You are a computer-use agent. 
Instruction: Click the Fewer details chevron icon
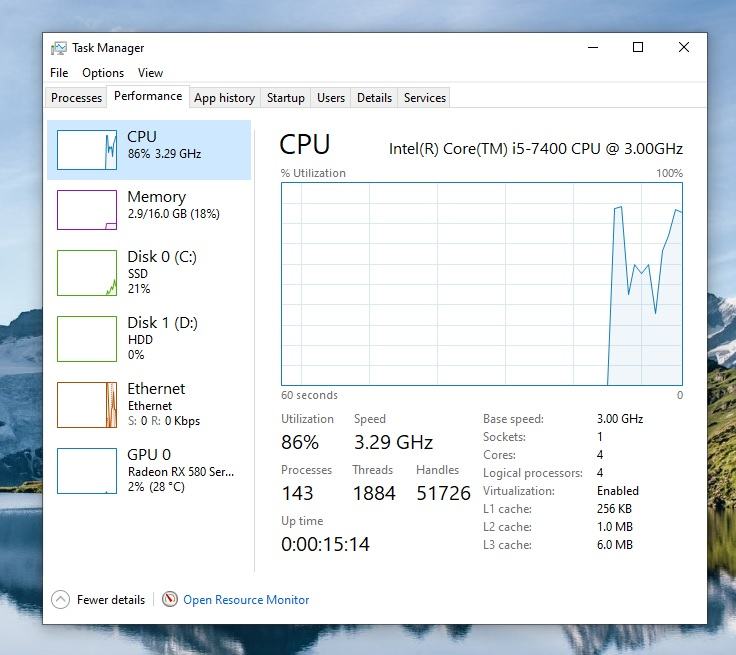(x=61, y=600)
